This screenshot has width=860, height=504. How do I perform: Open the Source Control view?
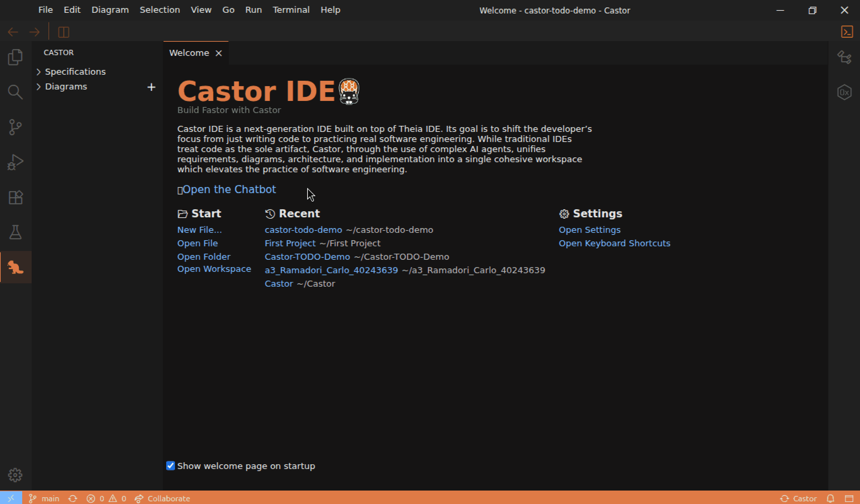coord(15,127)
